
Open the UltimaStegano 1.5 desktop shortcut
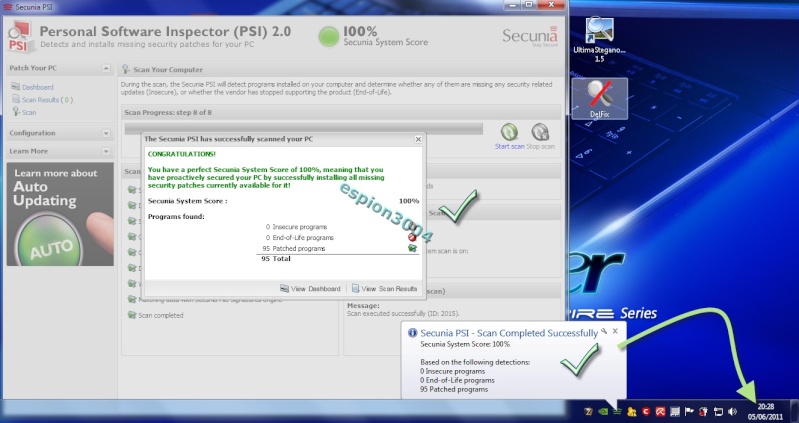tap(599, 39)
